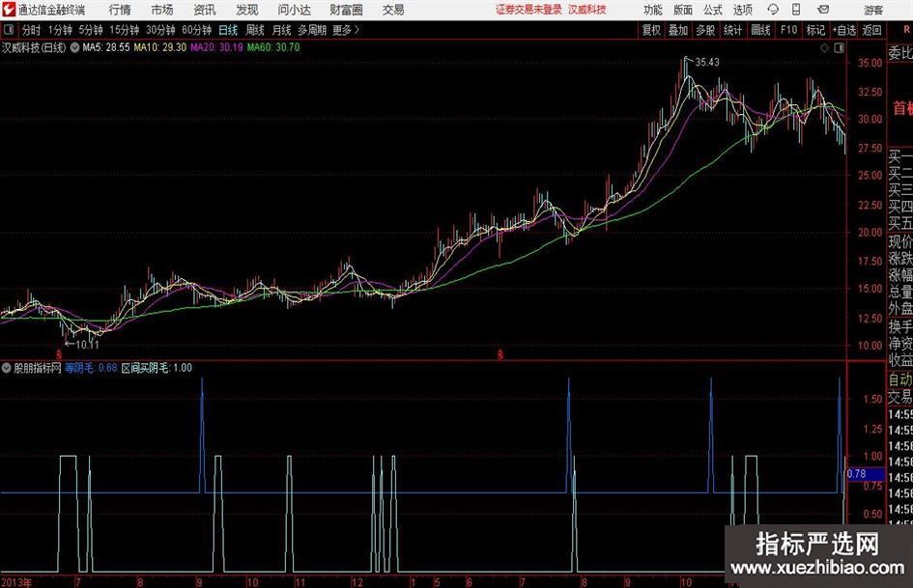
Task: Open the 行情 menu
Action: point(120,10)
